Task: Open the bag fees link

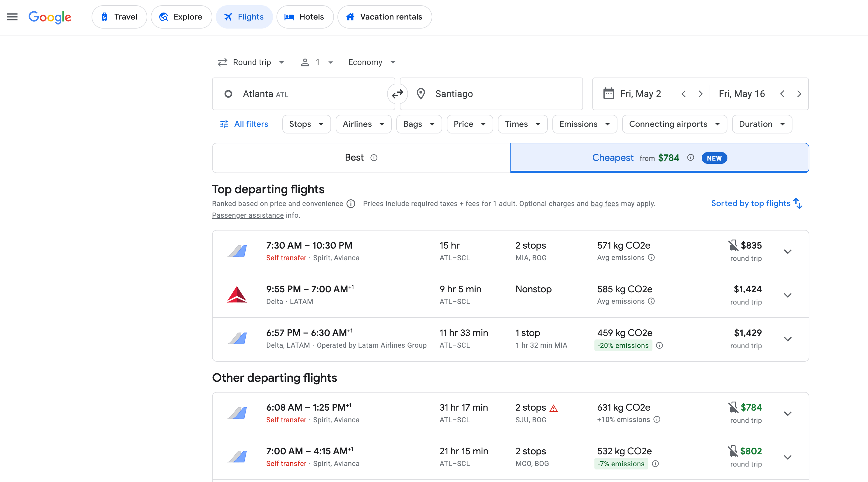Action: pos(605,204)
